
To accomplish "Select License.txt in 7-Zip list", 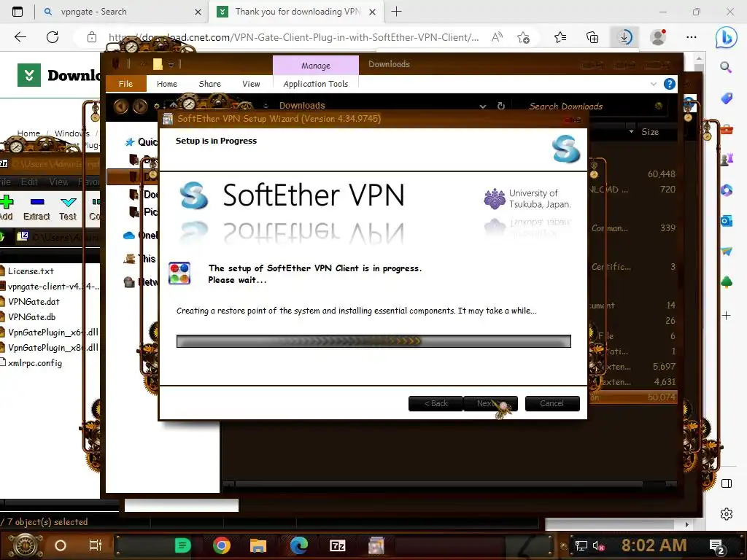I will point(31,271).
